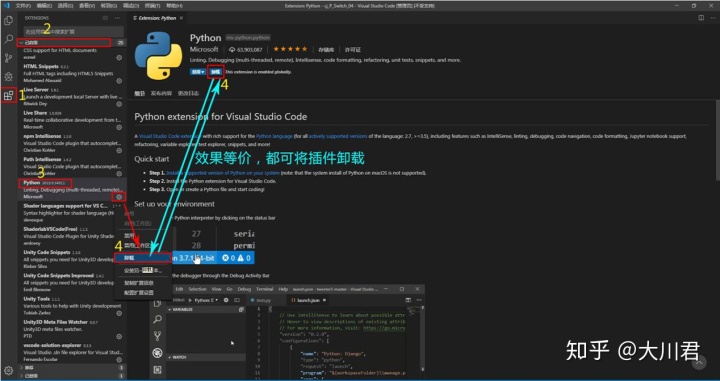Open the Source Control view
Image resolution: width=720 pixels, height=381 pixels.
pos(8,58)
